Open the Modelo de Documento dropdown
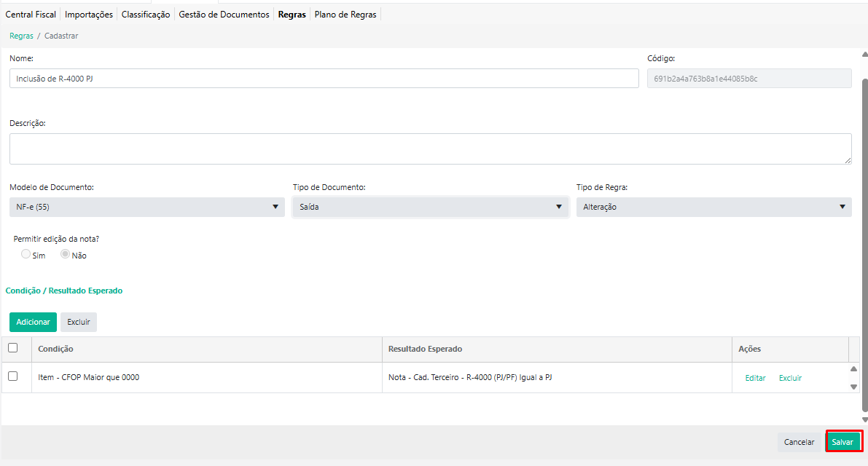 [x=146, y=207]
